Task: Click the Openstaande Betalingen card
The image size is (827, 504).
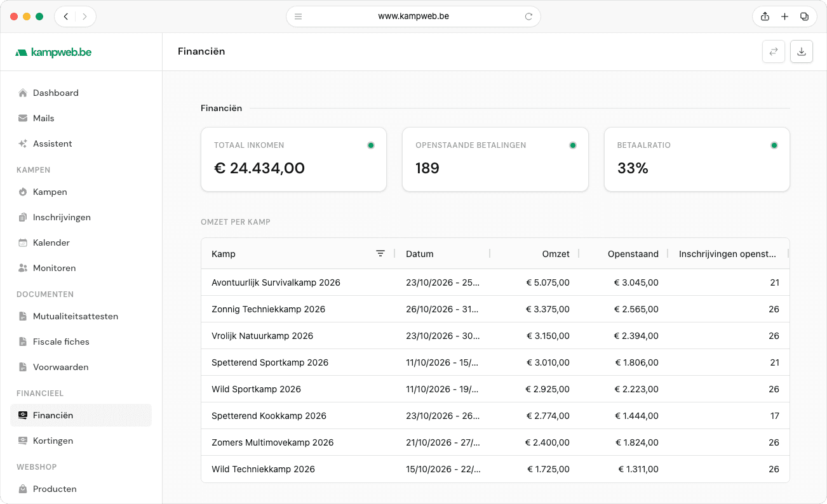Action: point(495,159)
